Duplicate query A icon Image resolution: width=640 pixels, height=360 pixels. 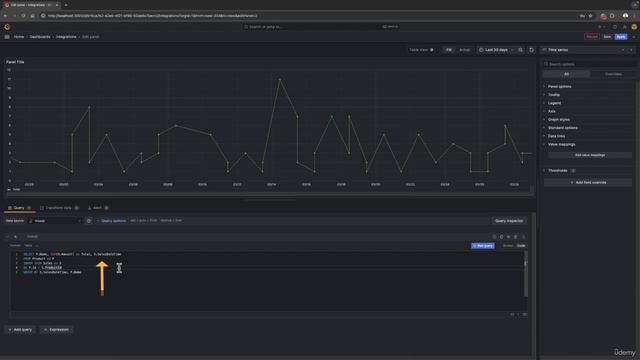(x=502, y=237)
